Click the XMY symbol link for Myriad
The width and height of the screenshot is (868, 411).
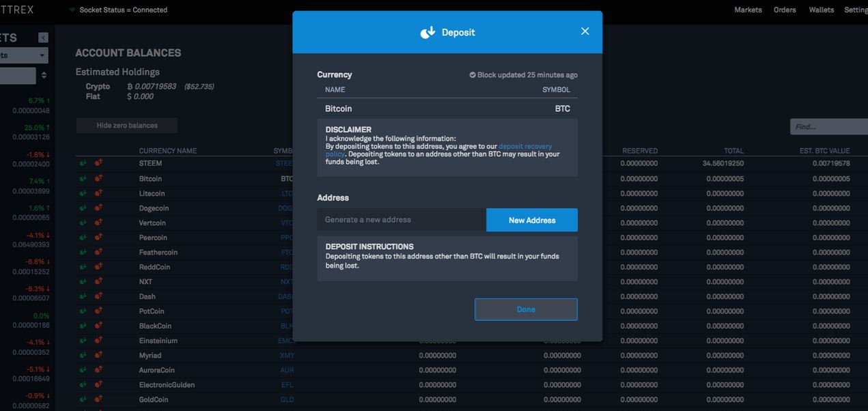pyautogui.click(x=288, y=356)
